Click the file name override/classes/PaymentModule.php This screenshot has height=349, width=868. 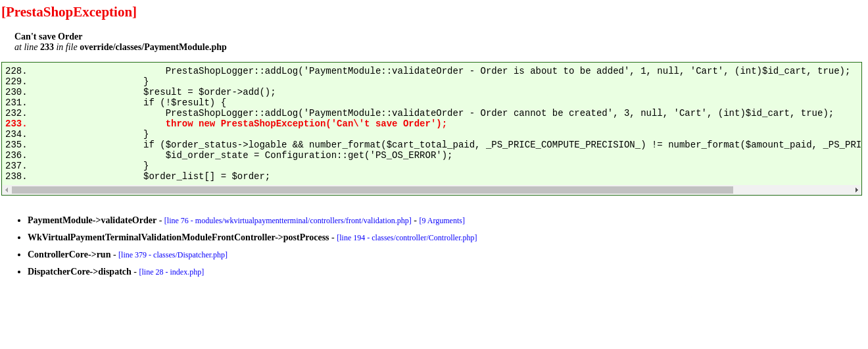(x=153, y=47)
